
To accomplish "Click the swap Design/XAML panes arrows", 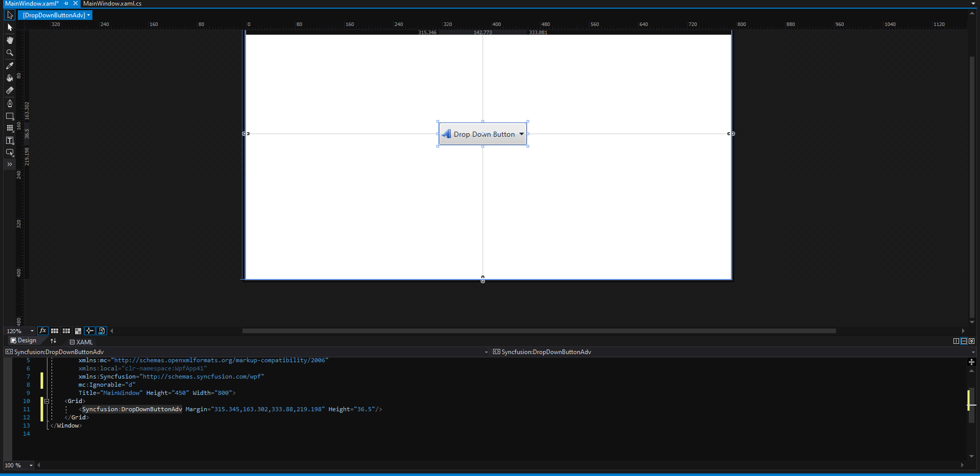I will tap(54, 340).
